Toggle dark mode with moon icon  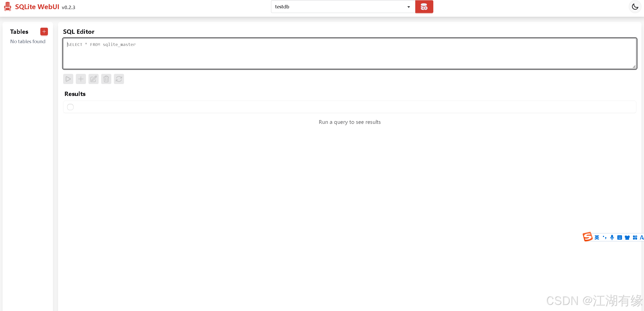pos(635,7)
